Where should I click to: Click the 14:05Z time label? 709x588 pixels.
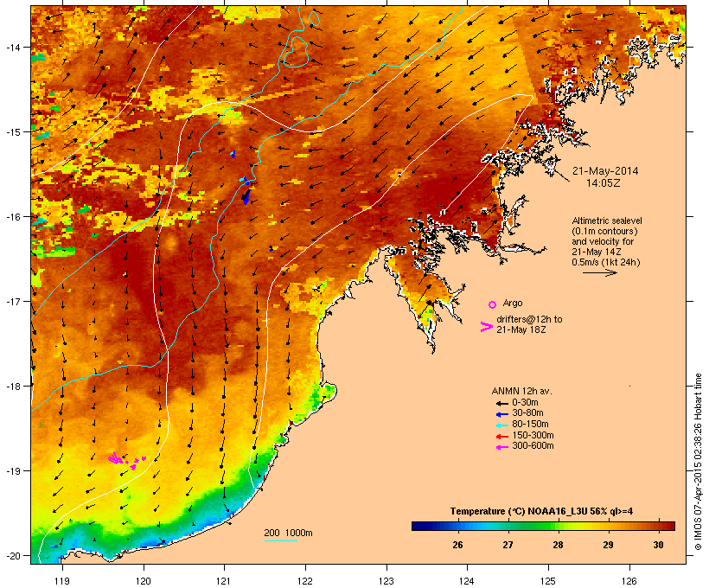pyautogui.click(x=604, y=183)
